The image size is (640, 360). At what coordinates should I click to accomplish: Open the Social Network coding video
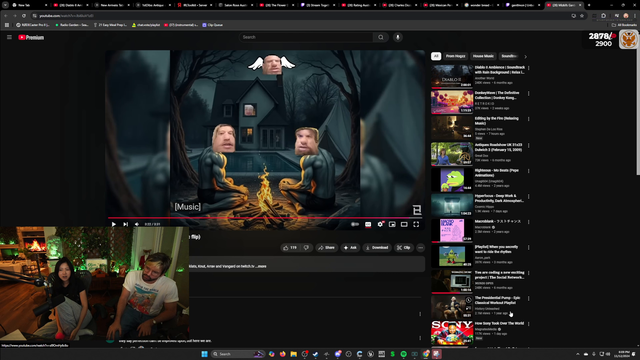point(452,281)
